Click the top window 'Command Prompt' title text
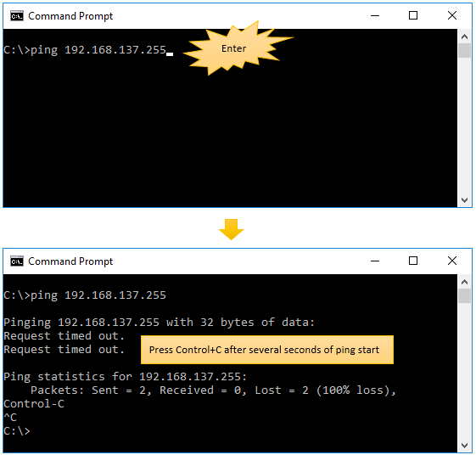 click(70, 16)
